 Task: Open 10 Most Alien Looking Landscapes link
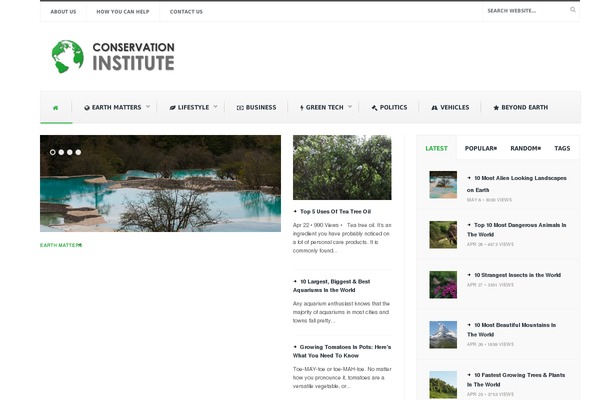click(517, 184)
